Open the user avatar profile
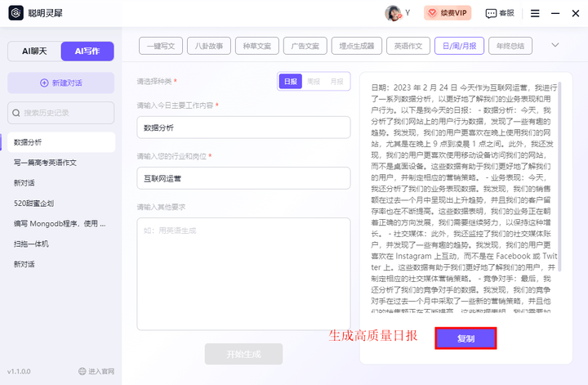The image size is (588, 385). click(x=392, y=13)
